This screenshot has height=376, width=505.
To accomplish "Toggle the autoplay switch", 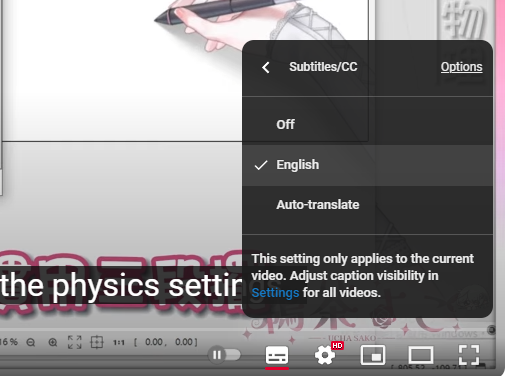I will [224, 355].
